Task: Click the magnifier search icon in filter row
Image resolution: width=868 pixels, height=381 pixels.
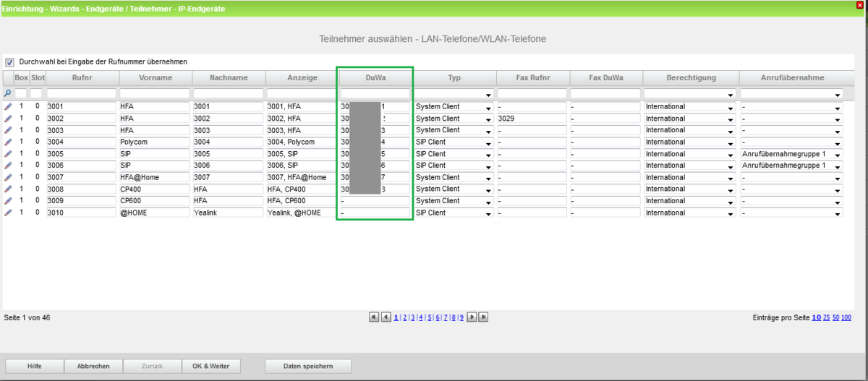Action: click(x=8, y=94)
